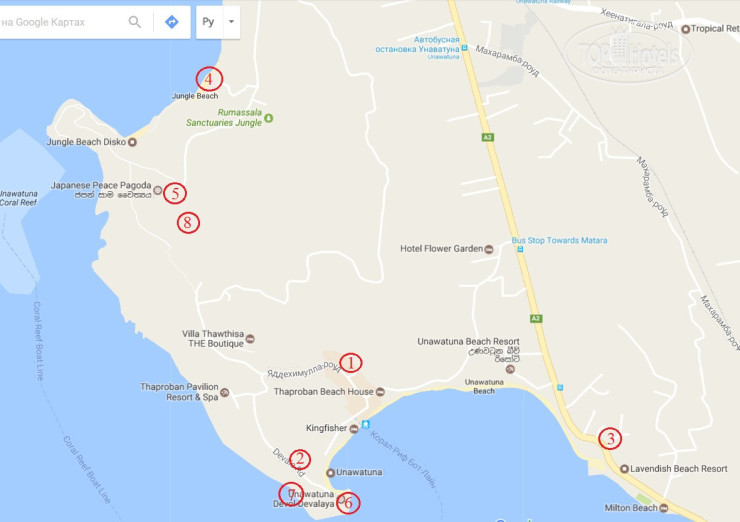Open the Thaproban Pavilion Resort & Spa marker
The image size is (740, 522).
225,393
